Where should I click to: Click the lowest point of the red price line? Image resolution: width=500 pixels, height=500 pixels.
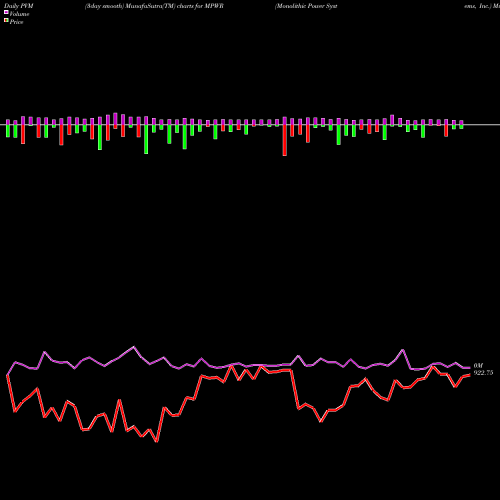point(157,441)
